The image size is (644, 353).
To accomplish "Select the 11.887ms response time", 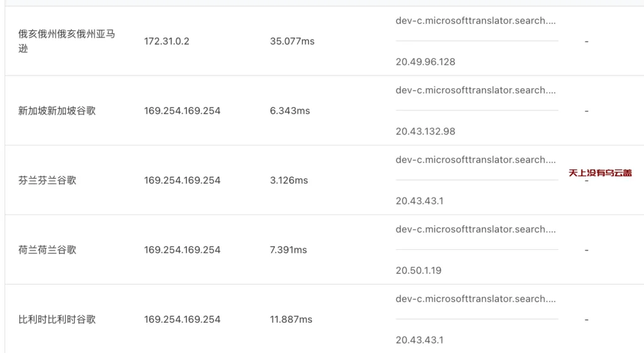I will 291,319.
